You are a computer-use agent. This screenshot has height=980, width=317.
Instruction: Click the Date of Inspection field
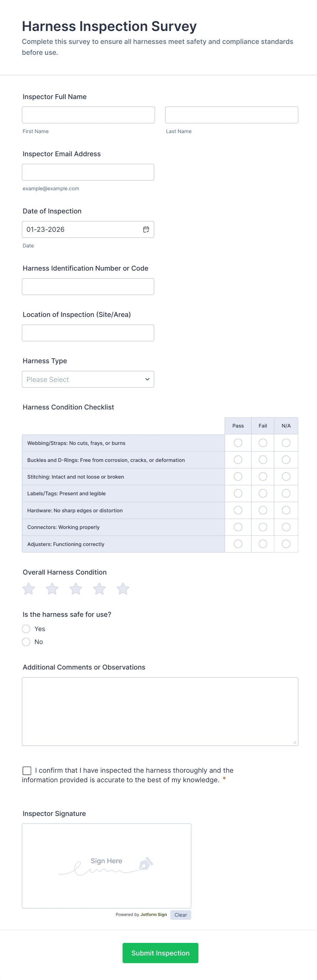[x=80, y=229]
